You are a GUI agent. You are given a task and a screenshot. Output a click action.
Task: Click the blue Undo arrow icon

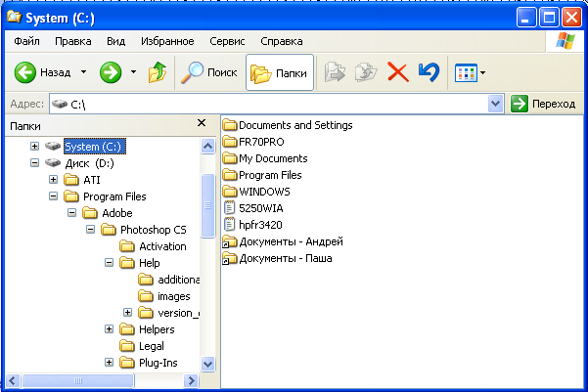point(429,72)
